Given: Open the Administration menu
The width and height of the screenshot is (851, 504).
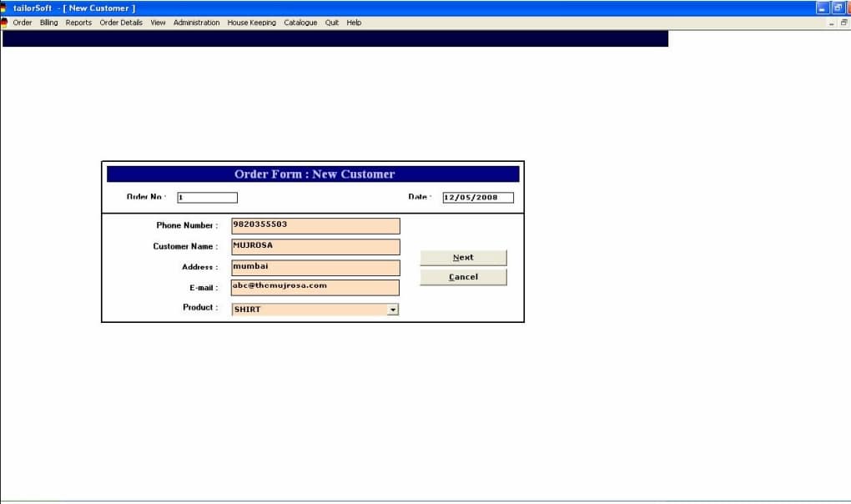Looking at the screenshot, I should 197,23.
